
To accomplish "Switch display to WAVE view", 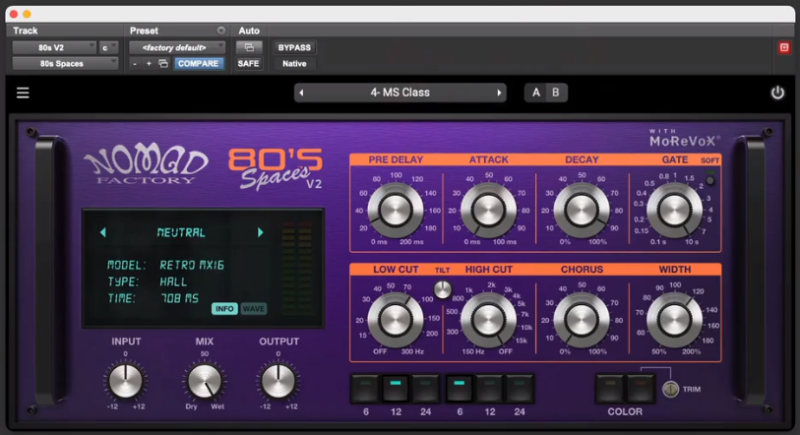I will pyautogui.click(x=253, y=309).
